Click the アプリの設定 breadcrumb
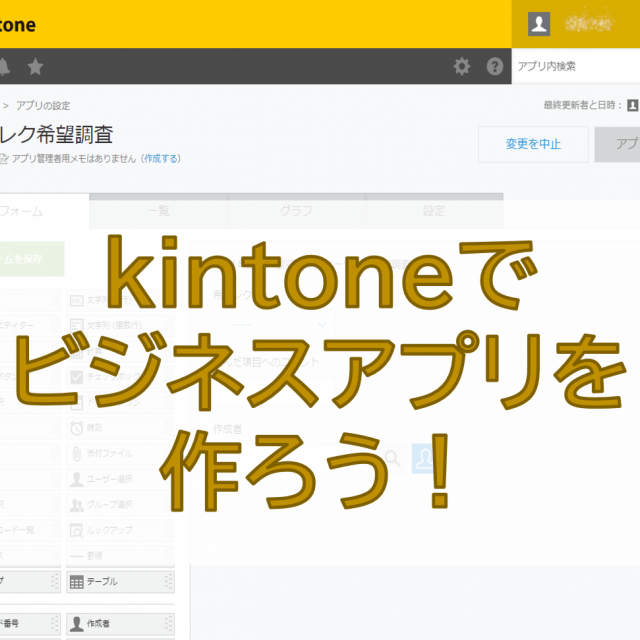The height and width of the screenshot is (640, 640). pos(43,106)
